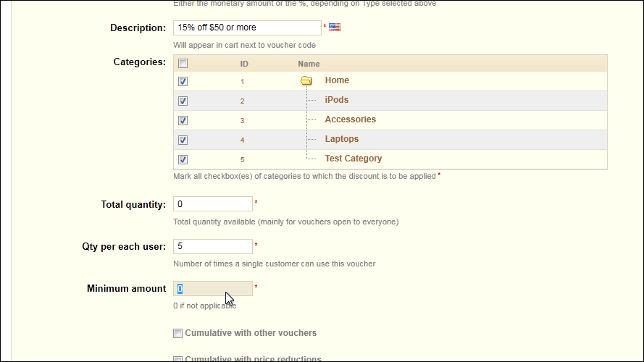644x362 pixels.
Task: Toggle the select-all categories header checkbox
Action: coord(183,63)
